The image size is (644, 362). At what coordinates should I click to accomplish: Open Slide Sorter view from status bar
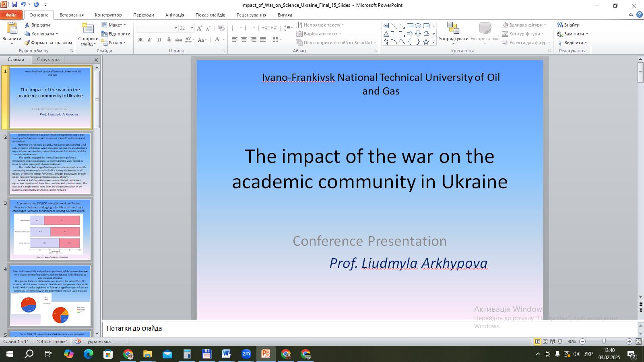[x=545, y=341]
